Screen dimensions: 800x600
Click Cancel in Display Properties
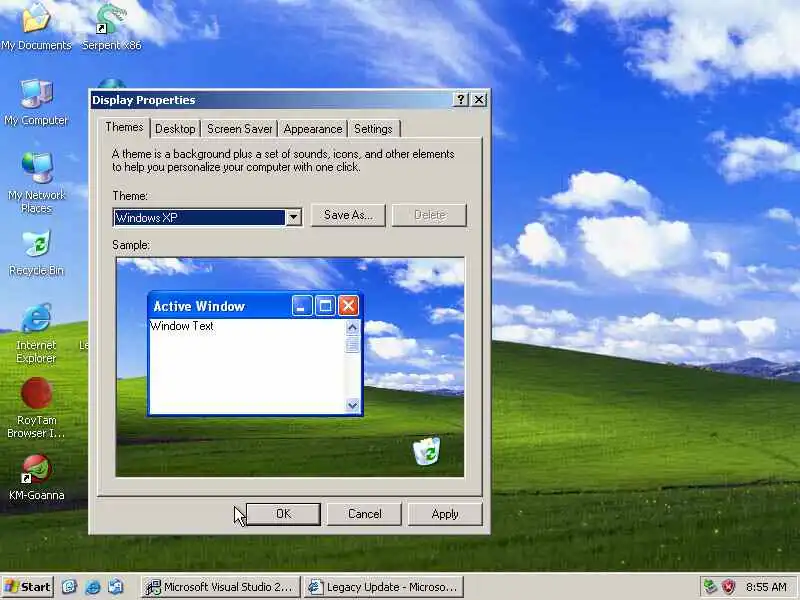point(364,514)
